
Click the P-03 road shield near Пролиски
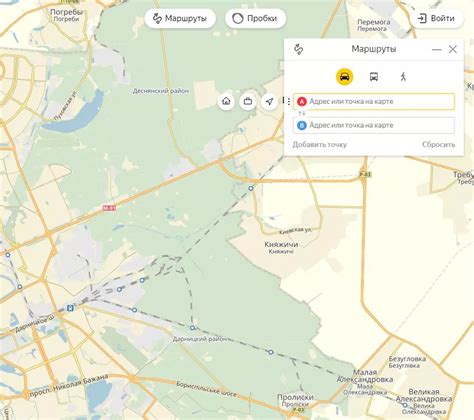(x=298, y=409)
